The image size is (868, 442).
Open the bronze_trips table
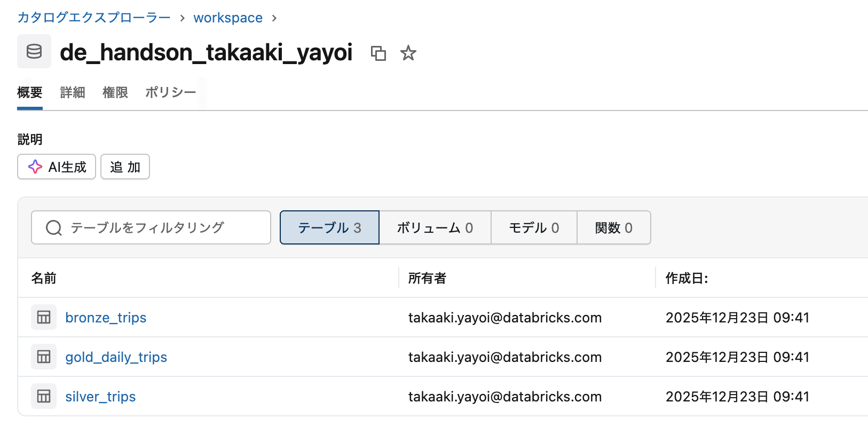(105, 317)
